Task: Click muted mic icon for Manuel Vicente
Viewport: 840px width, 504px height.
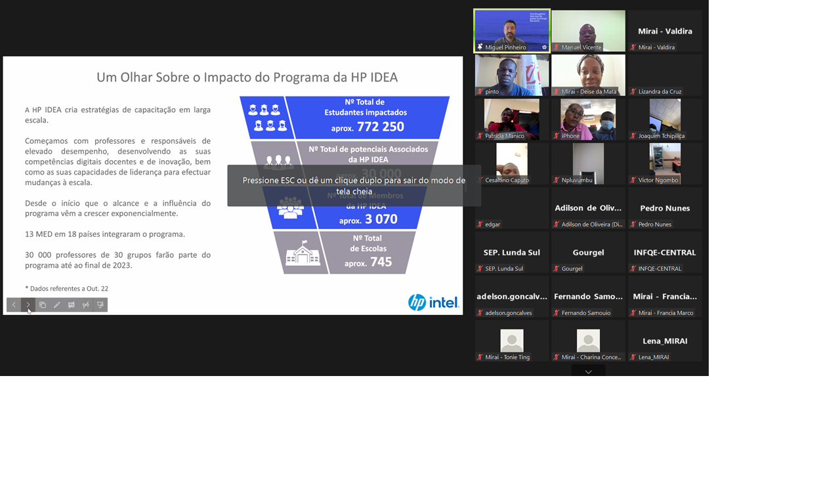Action: 556,47
